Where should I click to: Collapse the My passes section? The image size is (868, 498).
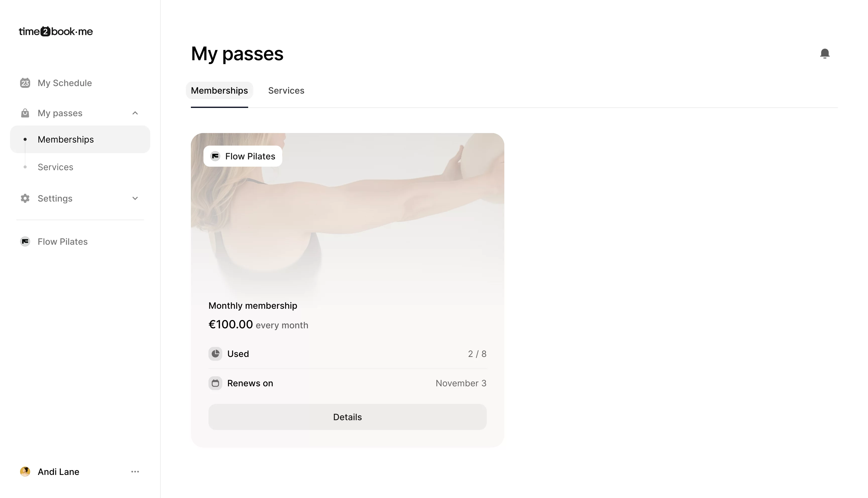click(135, 113)
